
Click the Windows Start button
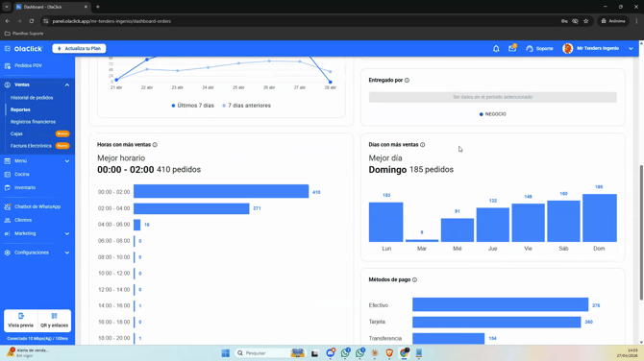tap(226, 353)
